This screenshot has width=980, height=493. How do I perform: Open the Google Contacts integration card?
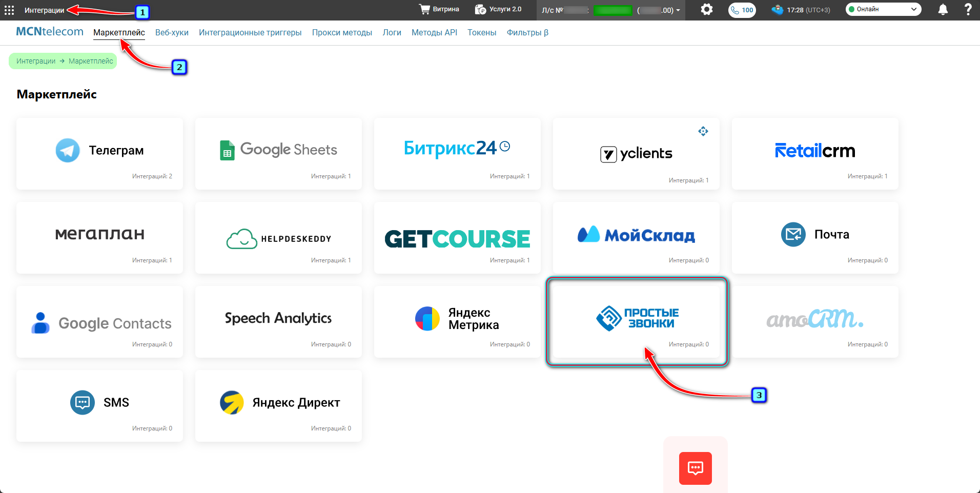point(99,322)
